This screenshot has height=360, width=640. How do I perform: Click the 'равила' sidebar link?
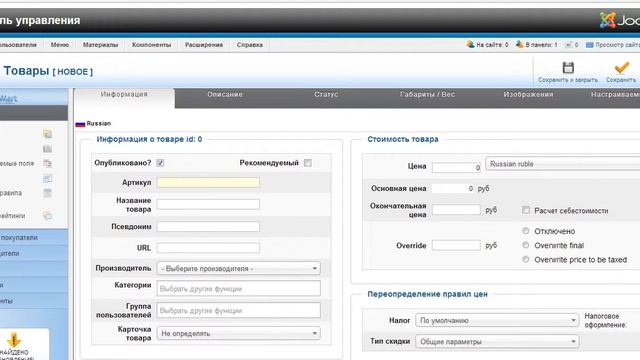click(x=11, y=193)
